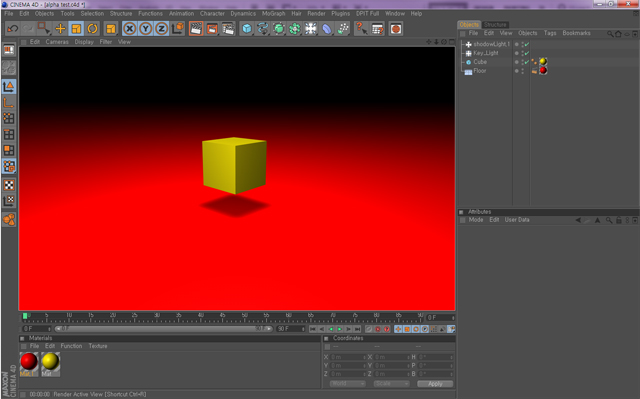Open the Tags menu in Objects manager
Screen dimensions: 640x399
tap(550, 33)
